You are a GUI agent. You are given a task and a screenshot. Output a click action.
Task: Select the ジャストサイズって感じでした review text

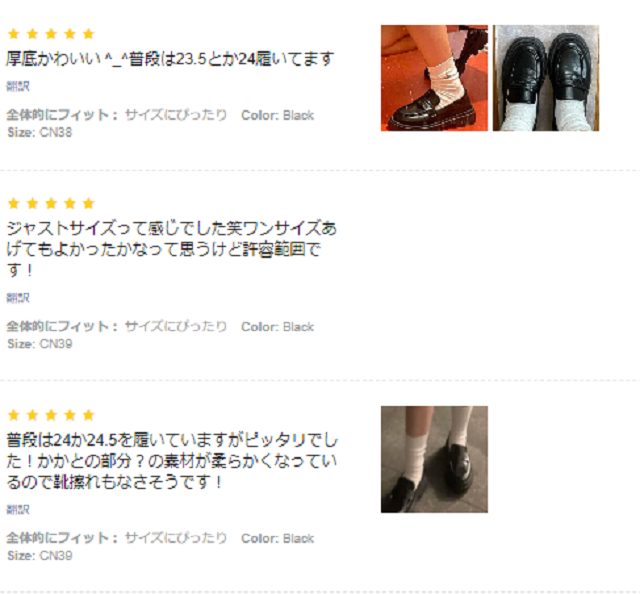[171, 249]
